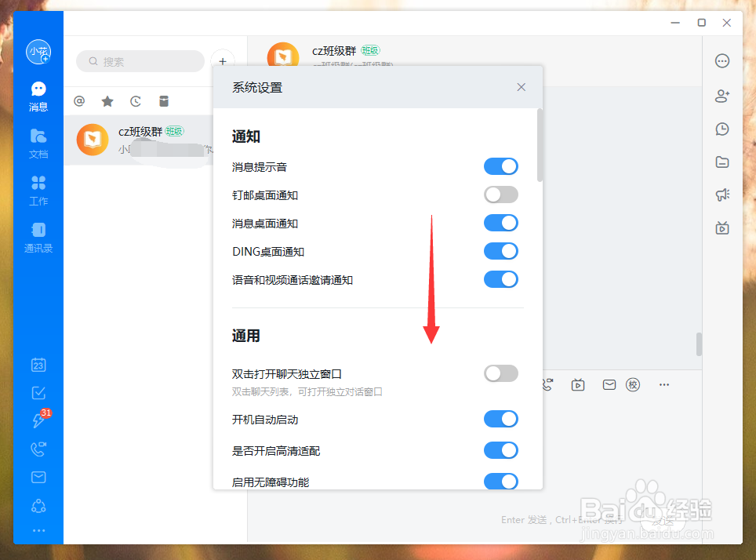The width and height of the screenshot is (756, 560).
Task: Toggle 消息桌面通知 switch
Action: (501, 223)
